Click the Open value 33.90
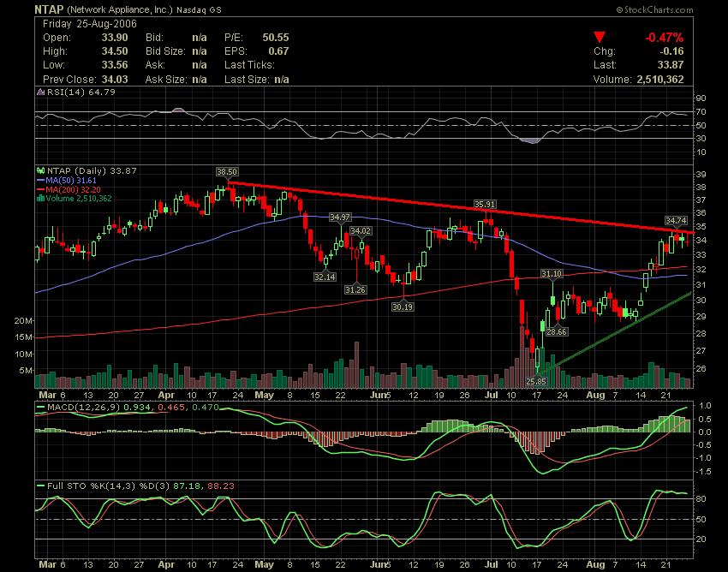The height and width of the screenshot is (572, 728). click(115, 38)
